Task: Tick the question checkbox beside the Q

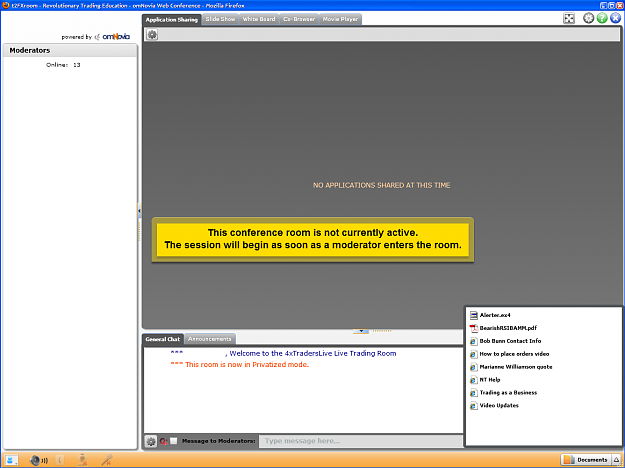Action: [173, 441]
